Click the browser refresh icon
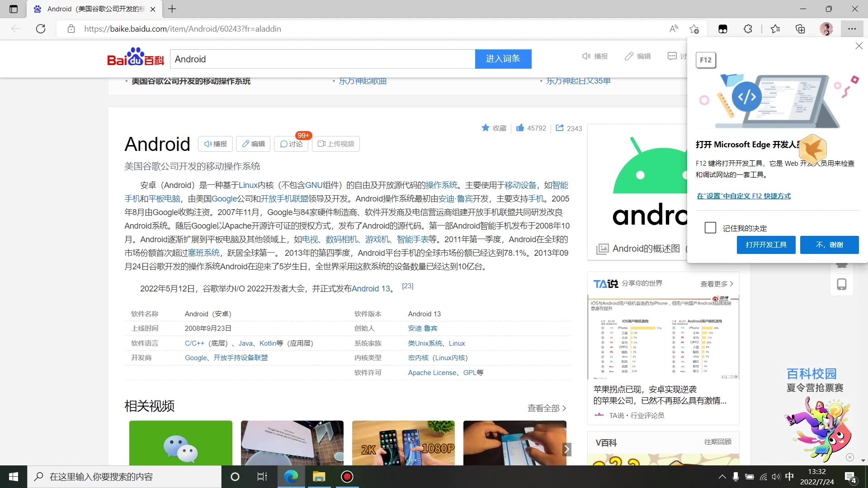Image resolution: width=868 pixels, height=488 pixels. pyautogui.click(x=41, y=29)
